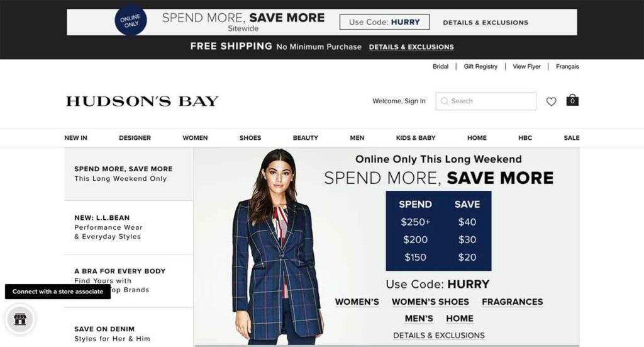Select Save on Denim promo tab
This screenshot has width=644, height=347.
pyautogui.click(x=128, y=327)
